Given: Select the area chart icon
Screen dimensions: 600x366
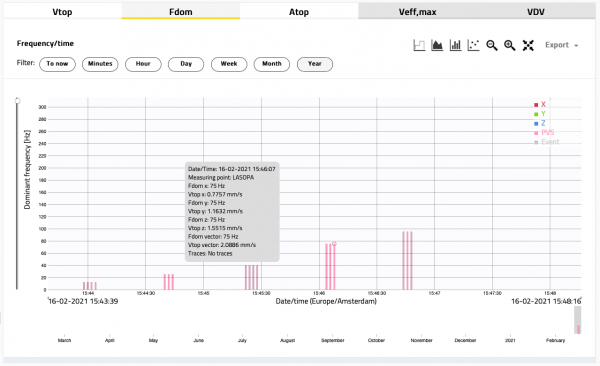Looking at the screenshot, I should (437, 45).
